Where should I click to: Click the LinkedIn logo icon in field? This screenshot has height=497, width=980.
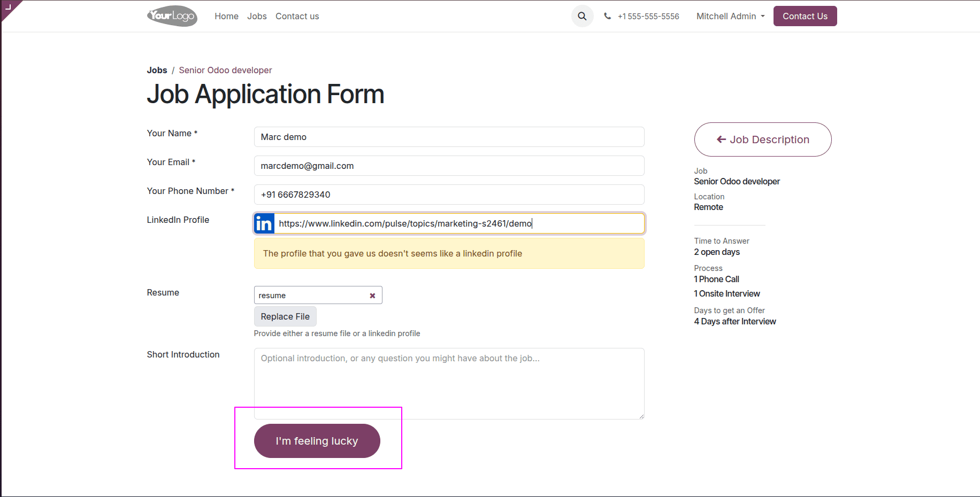[x=264, y=223]
